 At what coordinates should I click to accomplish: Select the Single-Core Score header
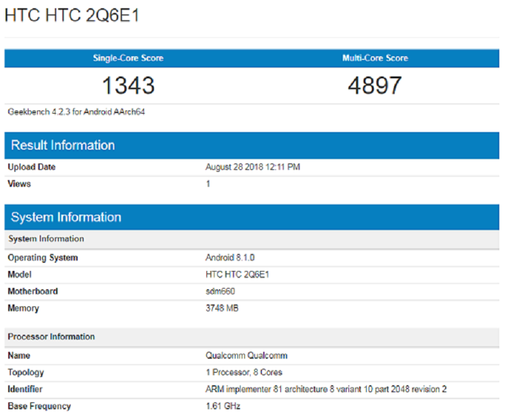[128, 58]
